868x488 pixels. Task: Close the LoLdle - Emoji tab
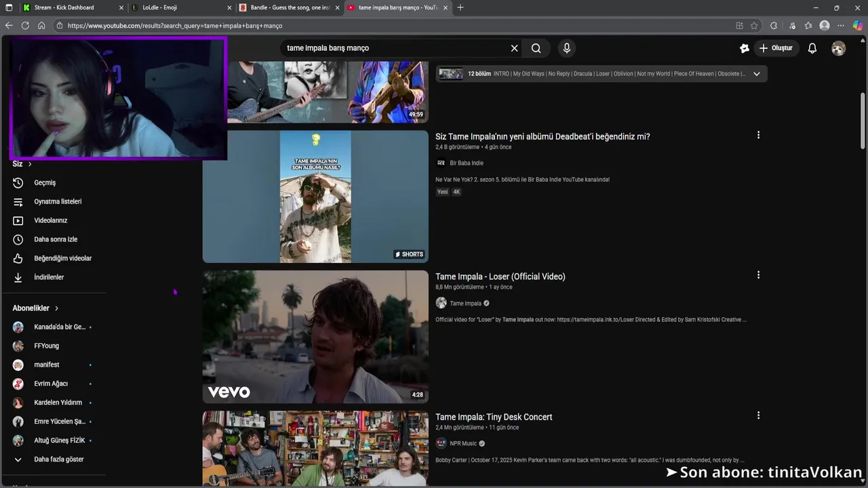coord(229,7)
